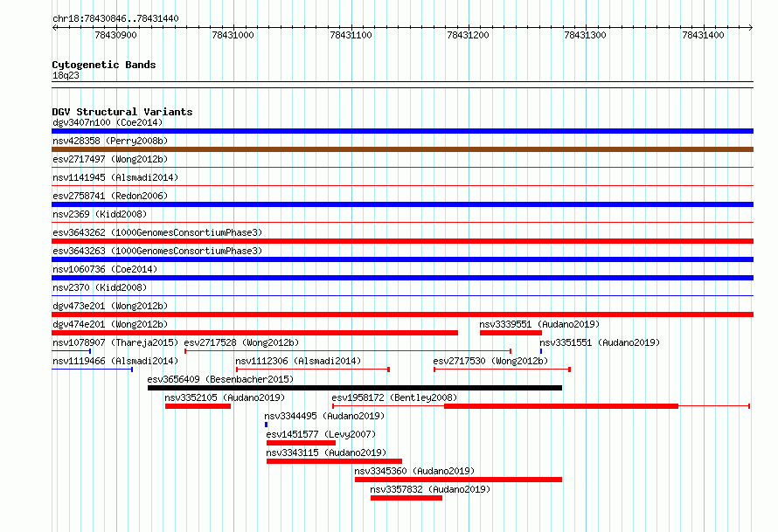The image size is (778, 532).
Task: Select nsv3357832 (Audano2019) label
Action: click(430, 489)
